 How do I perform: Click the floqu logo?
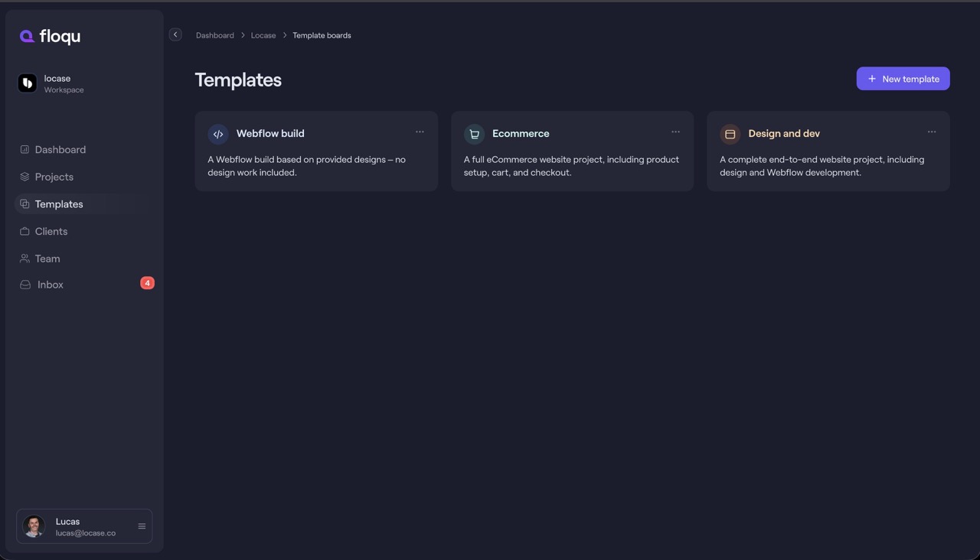pyautogui.click(x=50, y=36)
